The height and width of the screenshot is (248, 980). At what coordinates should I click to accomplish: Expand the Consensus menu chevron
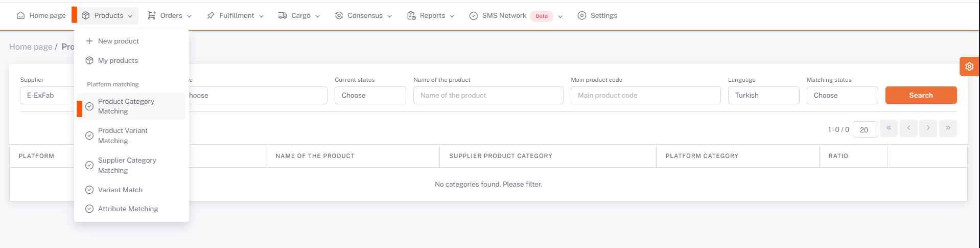point(390,16)
